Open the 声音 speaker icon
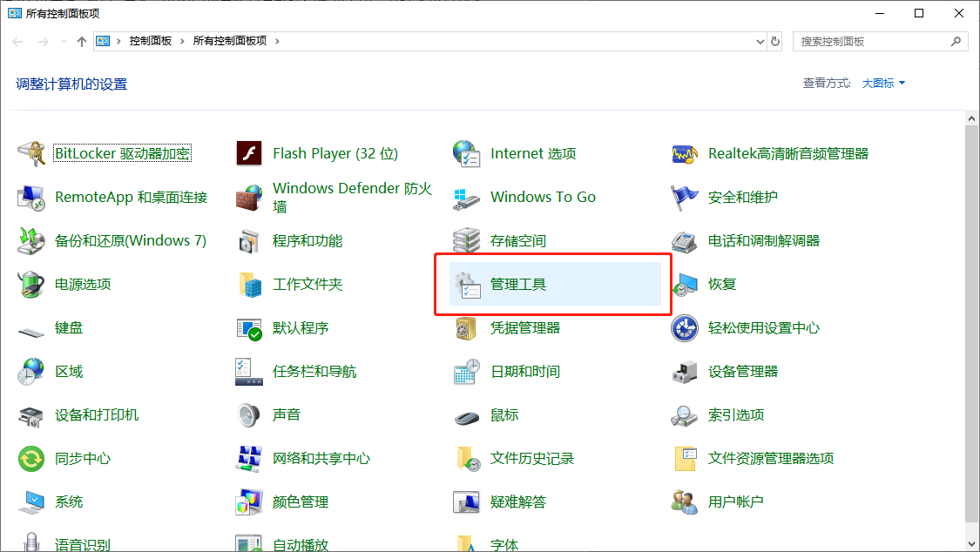The height and width of the screenshot is (552, 980). point(249,415)
